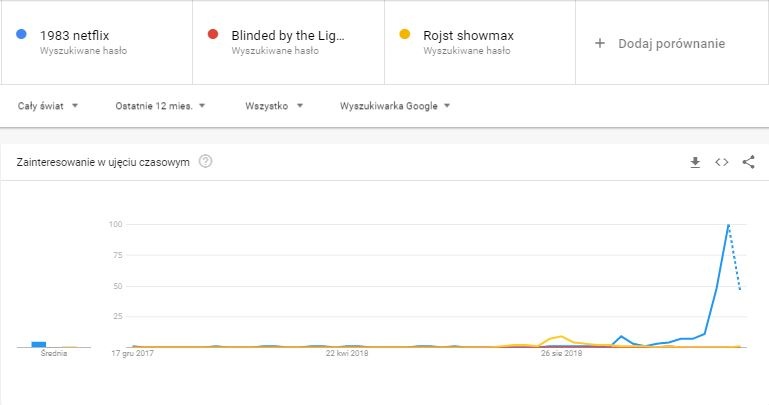Open help for Zainteresowanie w ujęciu czasowym
The width and height of the screenshot is (769, 405).
coord(205,161)
